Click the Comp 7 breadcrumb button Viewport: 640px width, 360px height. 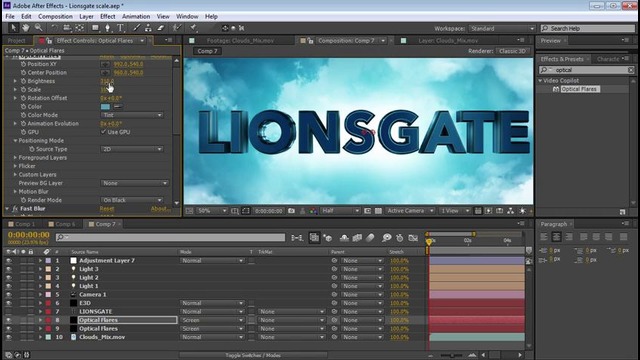pos(207,51)
